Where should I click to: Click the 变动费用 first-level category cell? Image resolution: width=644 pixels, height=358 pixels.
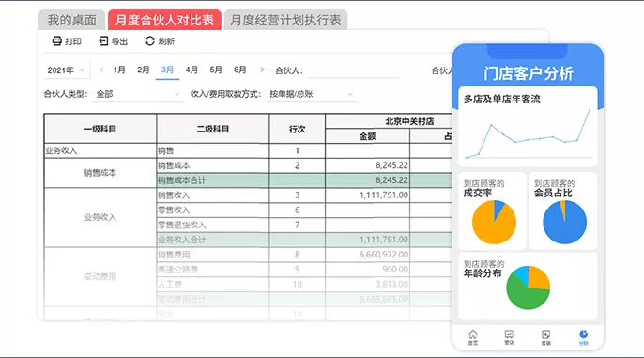tap(100, 277)
